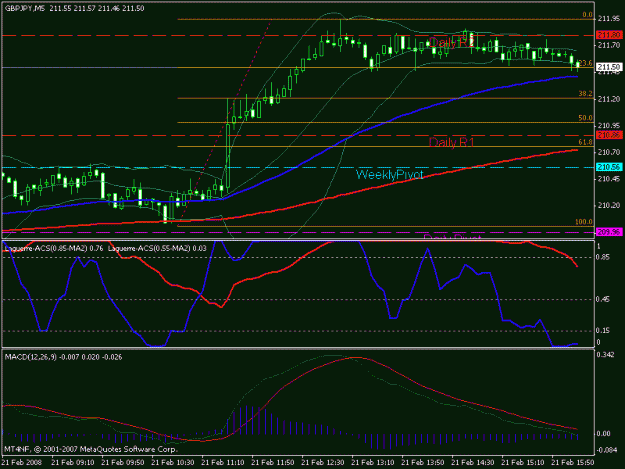
Task: Select the Fibonacci 100.0 level label
Action: pos(584,222)
